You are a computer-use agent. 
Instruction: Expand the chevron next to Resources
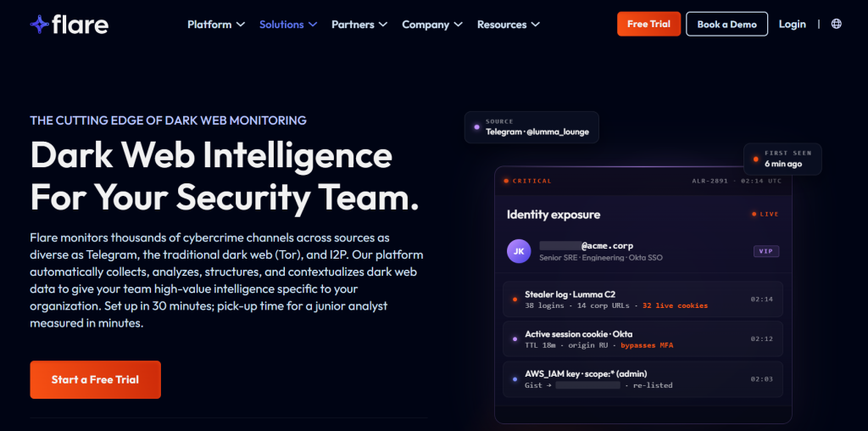[x=536, y=25]
